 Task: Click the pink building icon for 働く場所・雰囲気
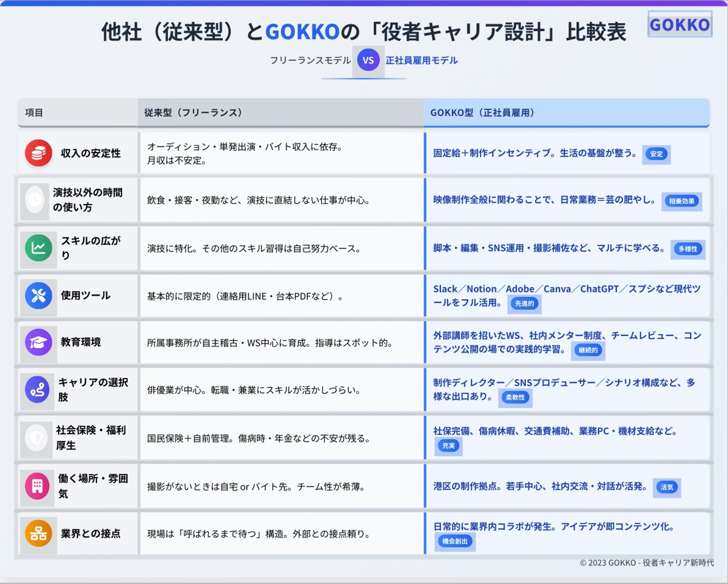[37, 486]
